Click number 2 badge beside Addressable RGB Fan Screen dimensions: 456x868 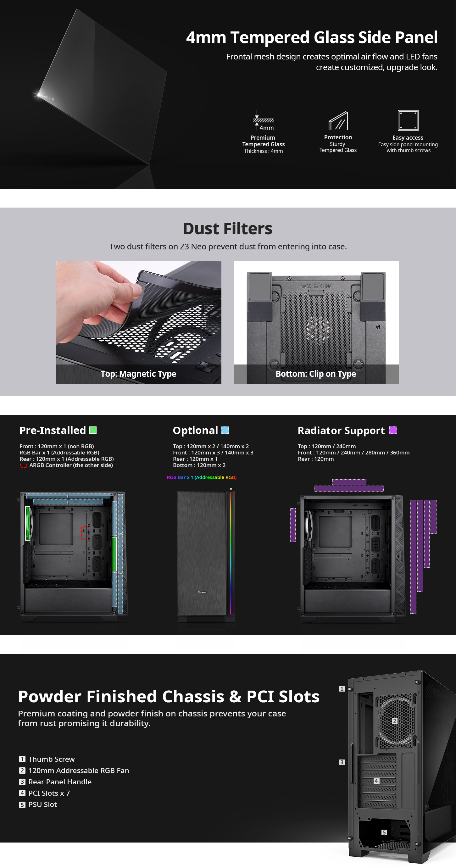click(22, 771)
